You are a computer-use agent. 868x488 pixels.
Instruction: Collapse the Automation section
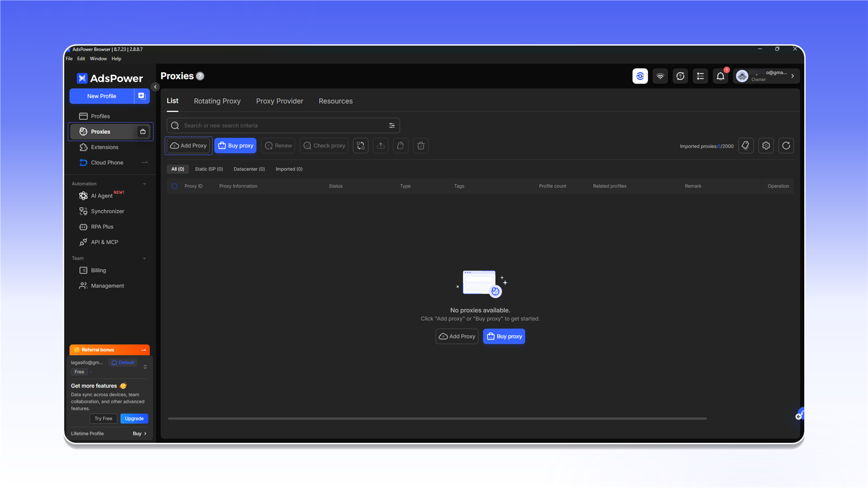coord(145,184)
